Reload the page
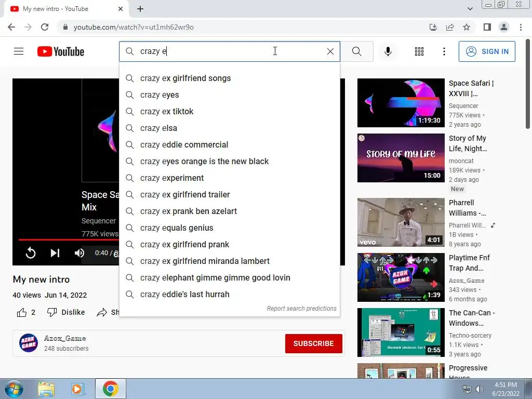Viewport: 532px width, 399px height. click(x=45, y=27)
